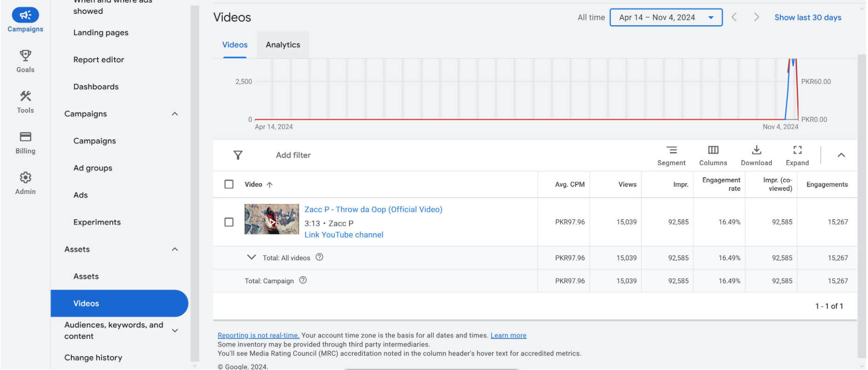Expand Audiences, keywords, and content section

pos(175,330)
